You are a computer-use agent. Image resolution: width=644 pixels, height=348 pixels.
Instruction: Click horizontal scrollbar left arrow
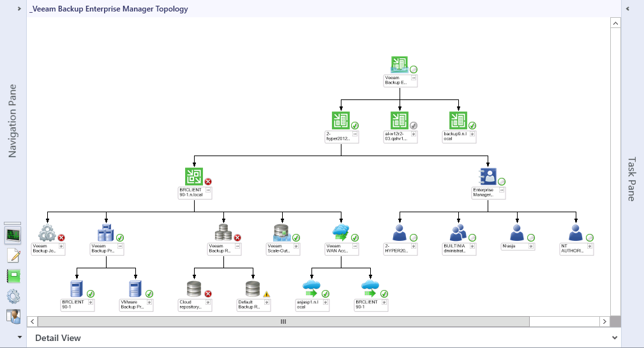[33, 322]
